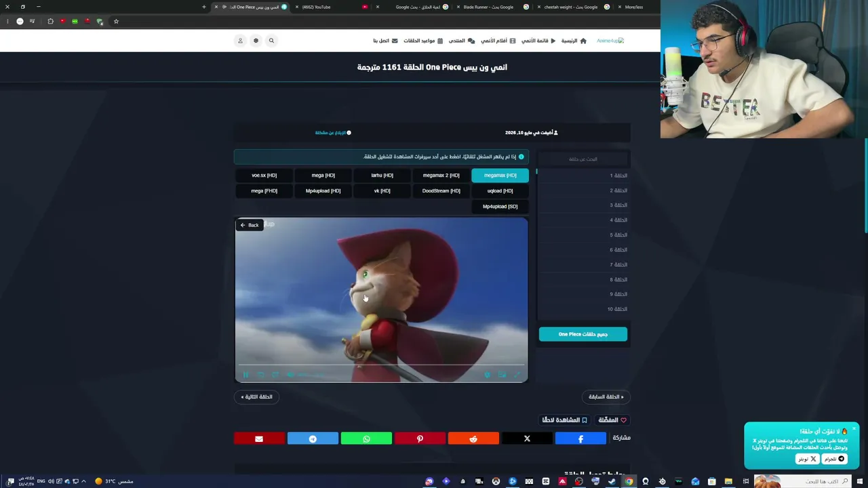
Task: Click the video seek progress bar
Action: 381,365
